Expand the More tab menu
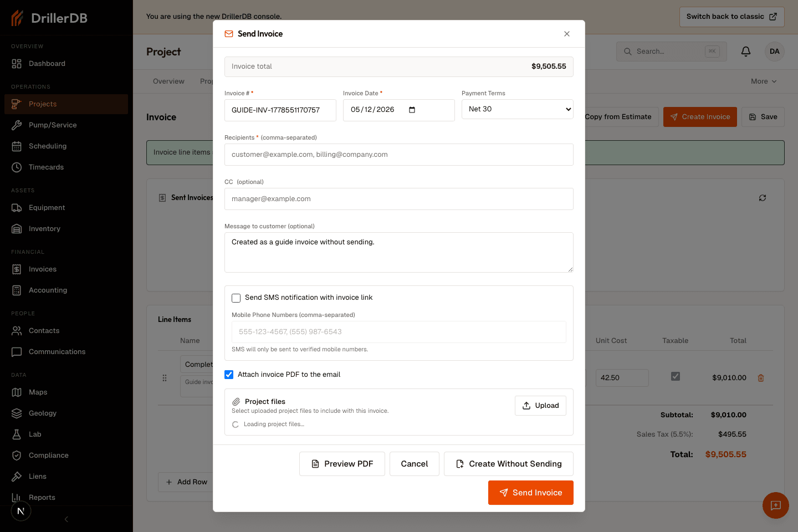 pyautogui.click(x=764, y=81)
